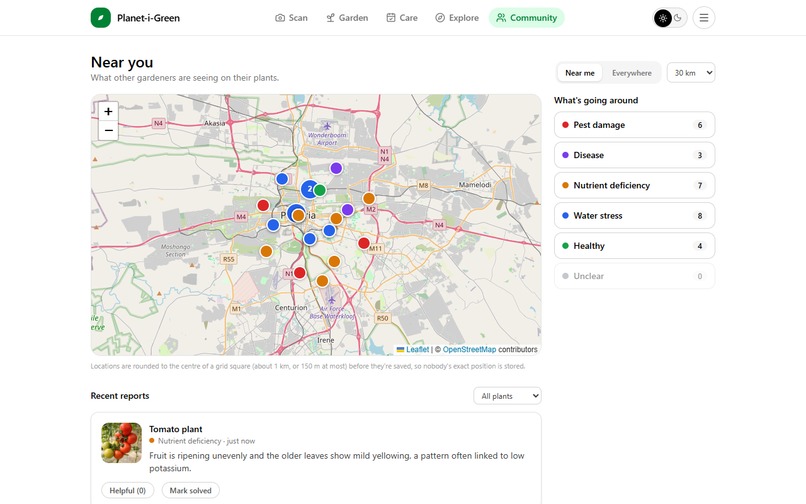Go to the Garden tab

347,18
